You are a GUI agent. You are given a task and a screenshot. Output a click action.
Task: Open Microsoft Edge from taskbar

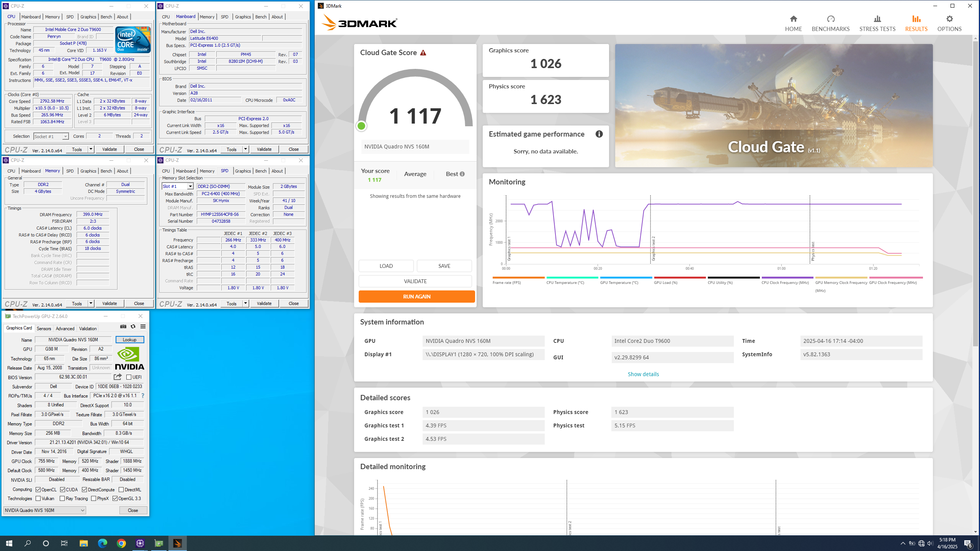(x=102, y=543)
